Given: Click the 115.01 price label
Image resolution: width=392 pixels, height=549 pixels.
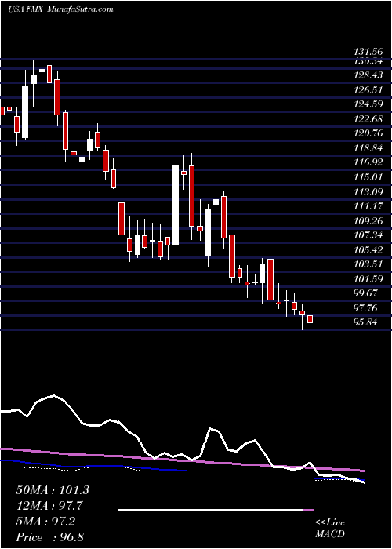Looking at the screenshot, I should [x=368, y=177].
